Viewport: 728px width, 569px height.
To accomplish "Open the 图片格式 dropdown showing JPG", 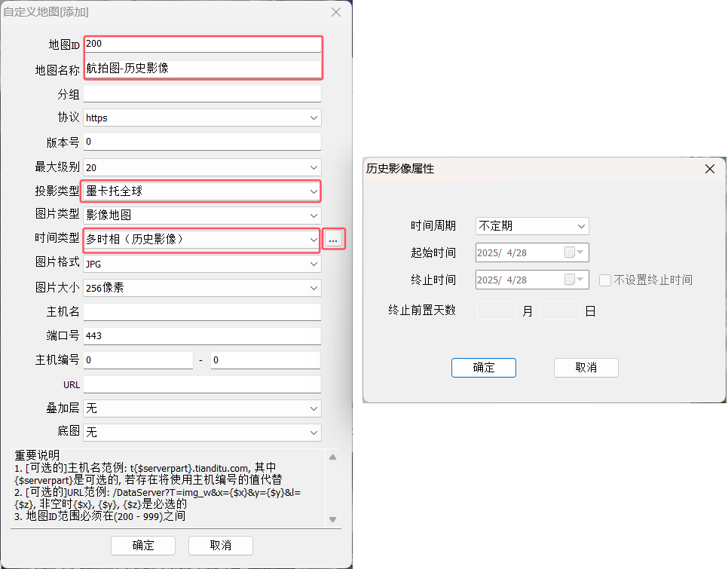I will point(202,264).
